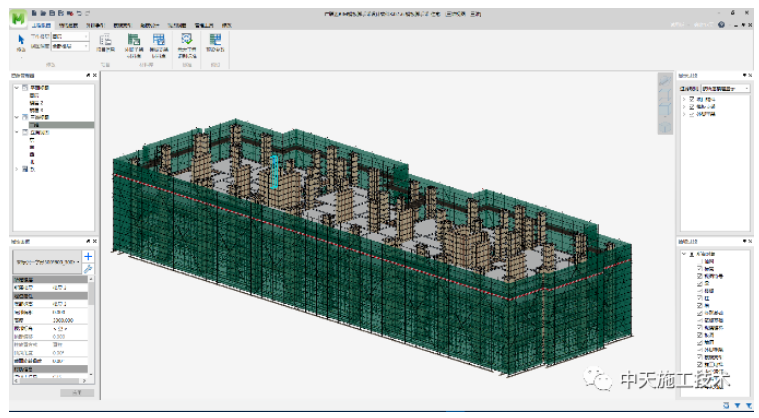759x418 pixels.
Task: Select the first active ribbon tab
Action: [x=41, y=25]
